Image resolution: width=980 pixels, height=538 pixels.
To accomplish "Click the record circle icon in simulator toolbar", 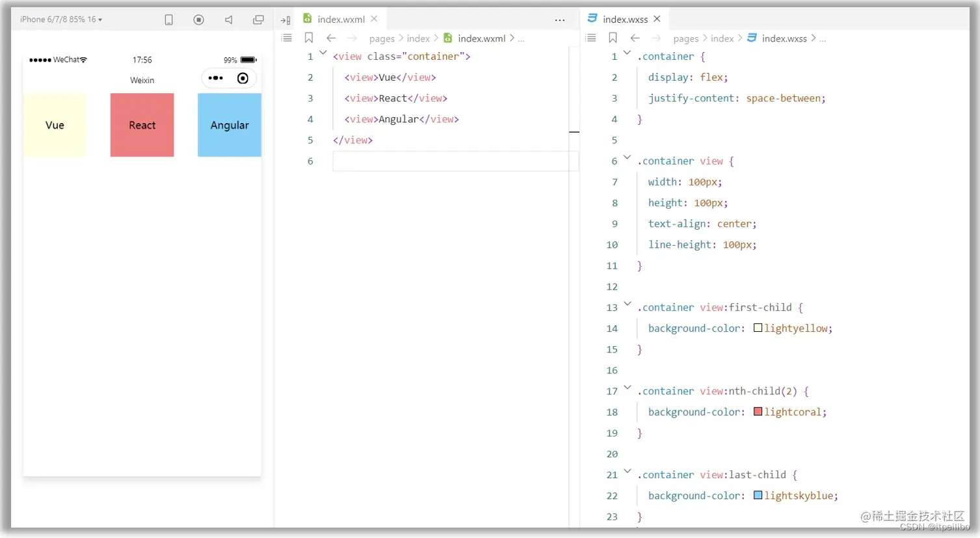I will [199, 20].
